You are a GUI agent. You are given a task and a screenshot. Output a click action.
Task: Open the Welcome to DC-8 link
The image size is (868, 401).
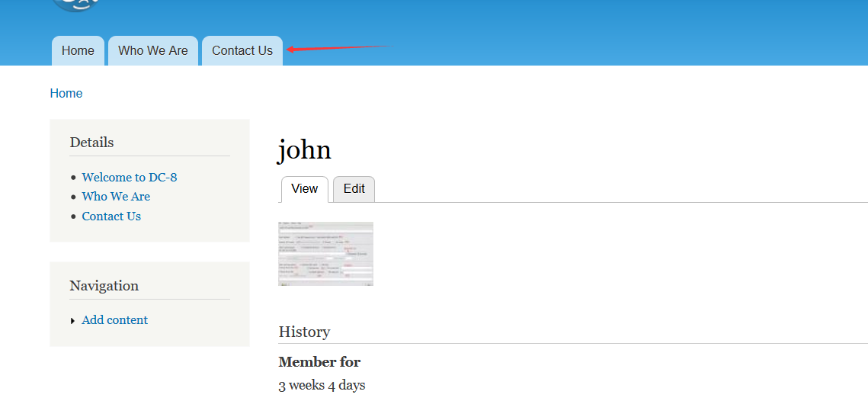(130, 177)
